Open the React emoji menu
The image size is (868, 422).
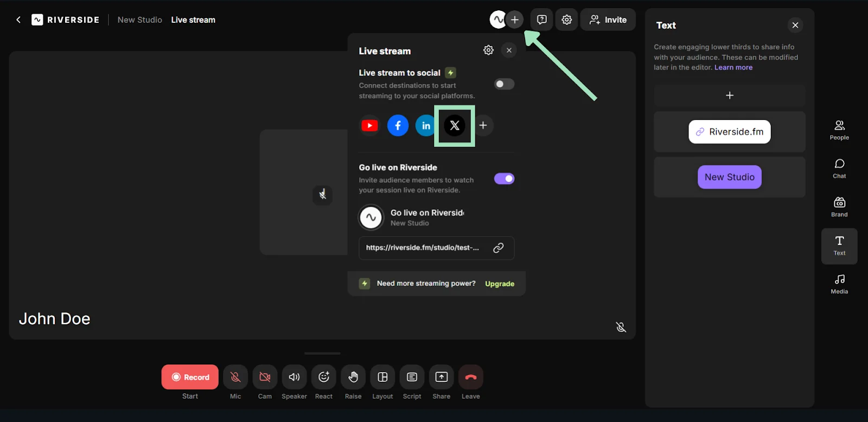point(324,377)
